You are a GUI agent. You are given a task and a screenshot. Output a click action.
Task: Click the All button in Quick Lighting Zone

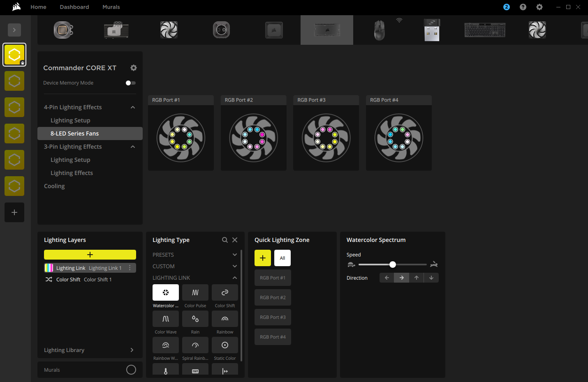pyautogui.click(x=282, y=258)
